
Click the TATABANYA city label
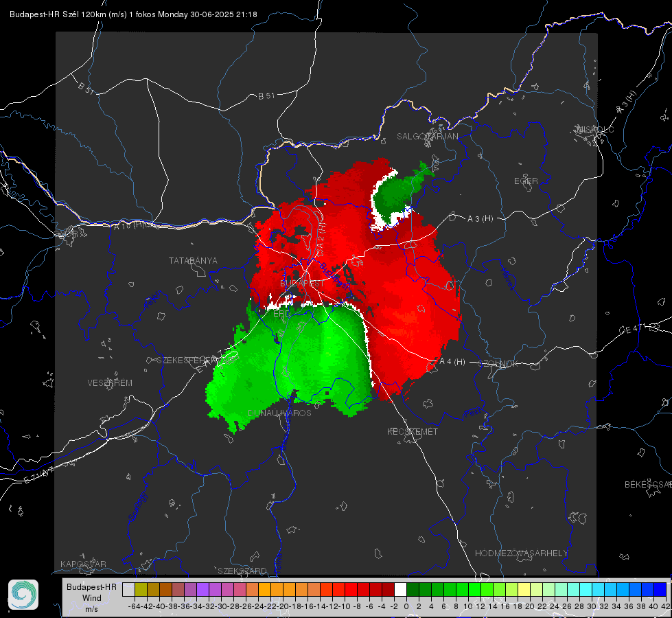pyautogui.click(x=193, y=261)
